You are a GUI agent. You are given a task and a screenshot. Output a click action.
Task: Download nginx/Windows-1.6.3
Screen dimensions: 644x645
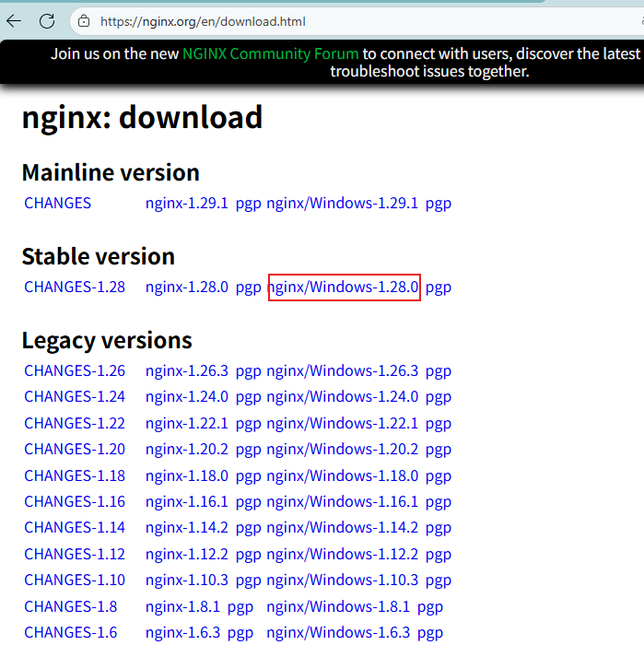pos(338,633)
